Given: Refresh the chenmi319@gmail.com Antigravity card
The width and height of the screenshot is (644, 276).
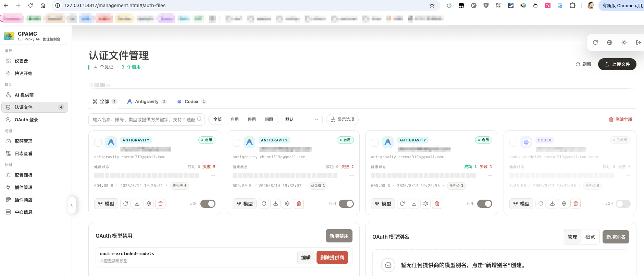Looking at the screenshot, I should (x=126, y=204).
